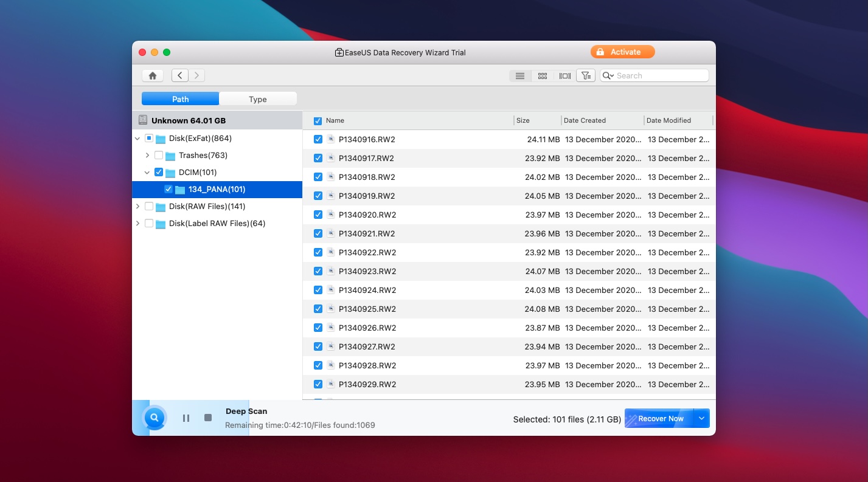868x482 pixels.
Task: Open the Recover Now dropdown arrow
Action: click(701, 419)
